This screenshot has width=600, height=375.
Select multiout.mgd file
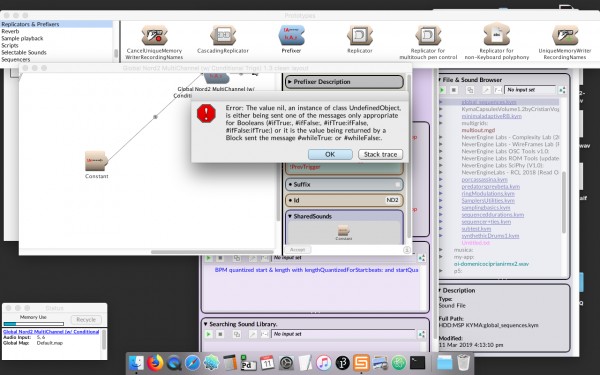478,130
